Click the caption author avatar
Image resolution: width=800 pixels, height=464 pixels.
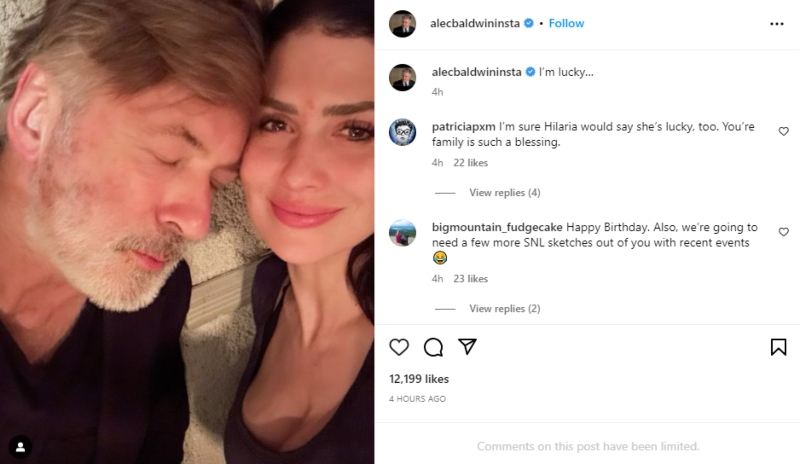(402, 77)
